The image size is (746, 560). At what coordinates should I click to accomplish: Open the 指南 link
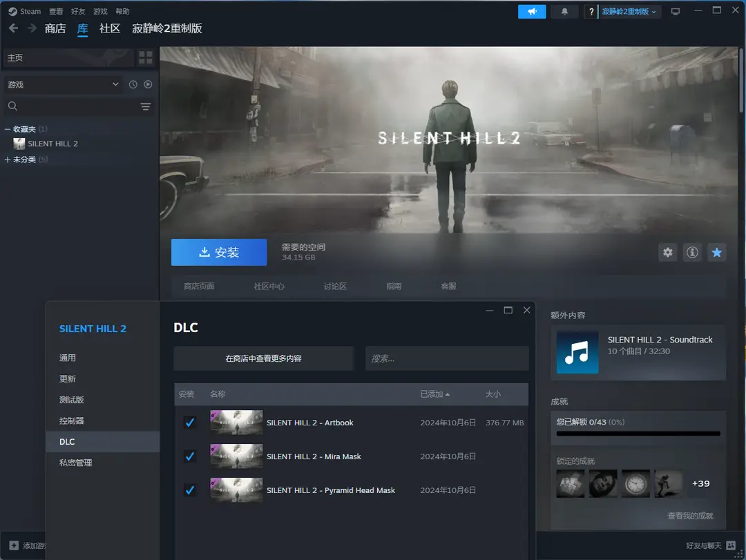point(394,286)
